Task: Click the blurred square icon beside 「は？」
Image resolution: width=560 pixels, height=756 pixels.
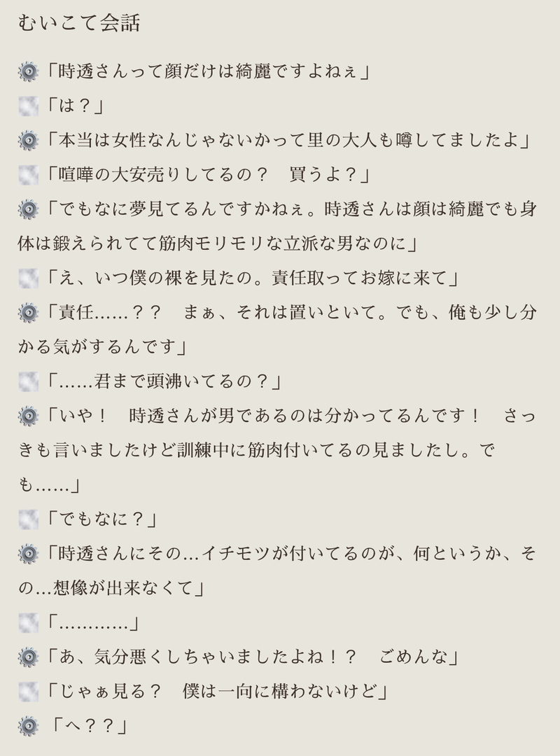Action: click(x=28, y=106)
